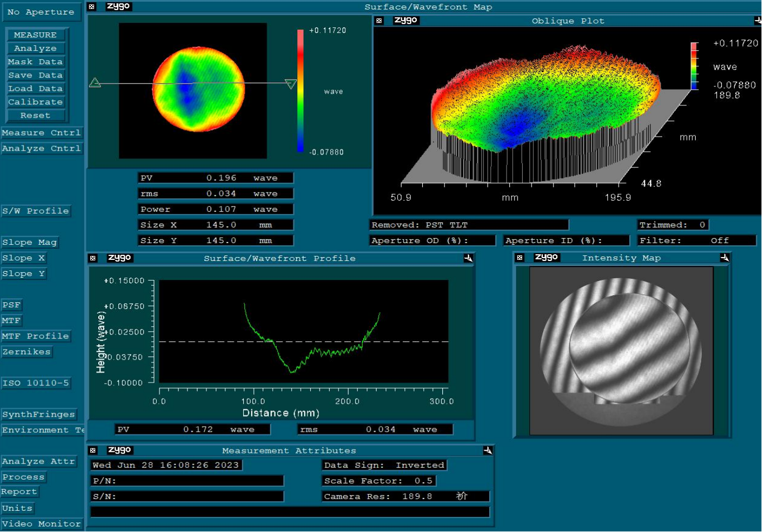Toggle the Filter Off field
The width and height of the screenshot is (762, 532).
pos(697,240)
